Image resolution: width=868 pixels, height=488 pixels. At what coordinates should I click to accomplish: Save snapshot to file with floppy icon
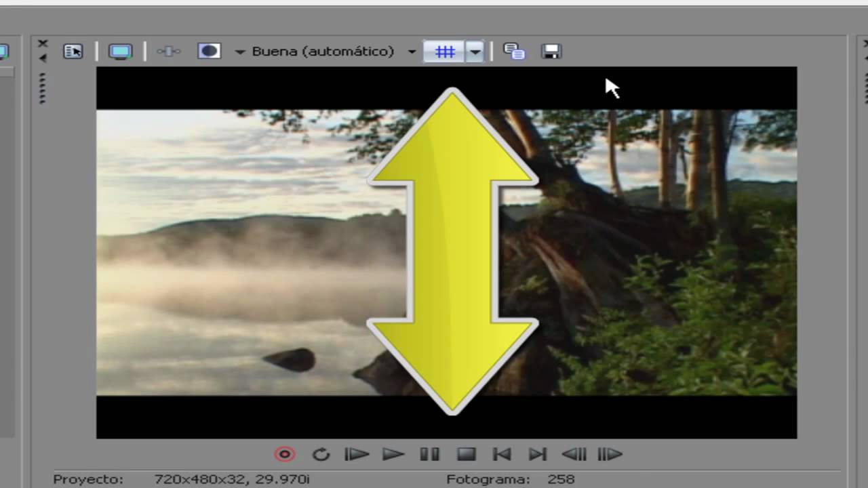pyautogui.click(x=551, y=52)
